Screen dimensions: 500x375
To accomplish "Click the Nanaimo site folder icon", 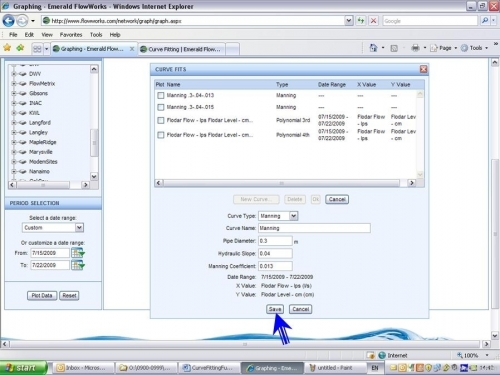I will pyautogui.click(x=23, y=171).
